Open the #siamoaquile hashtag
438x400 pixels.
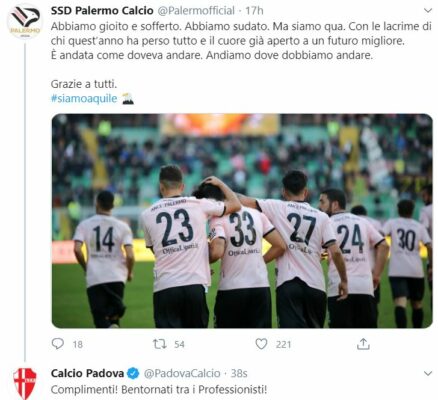click(x=84, y=99)
